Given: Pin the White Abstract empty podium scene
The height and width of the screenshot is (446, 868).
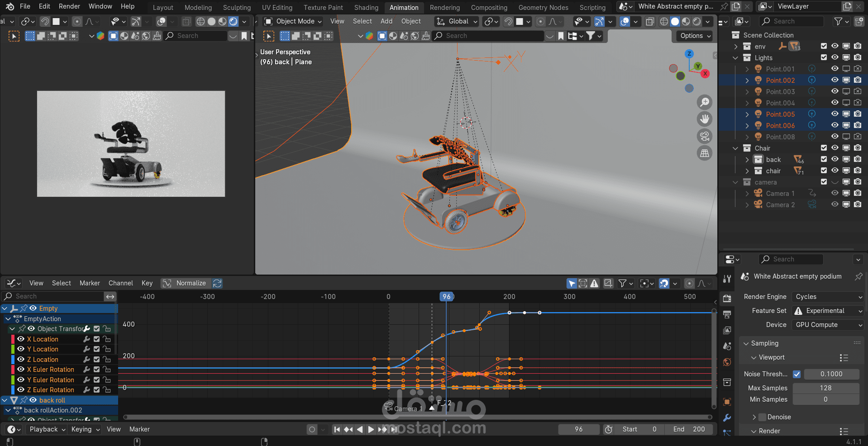Looking at the screenshot, I should [858, 276].
